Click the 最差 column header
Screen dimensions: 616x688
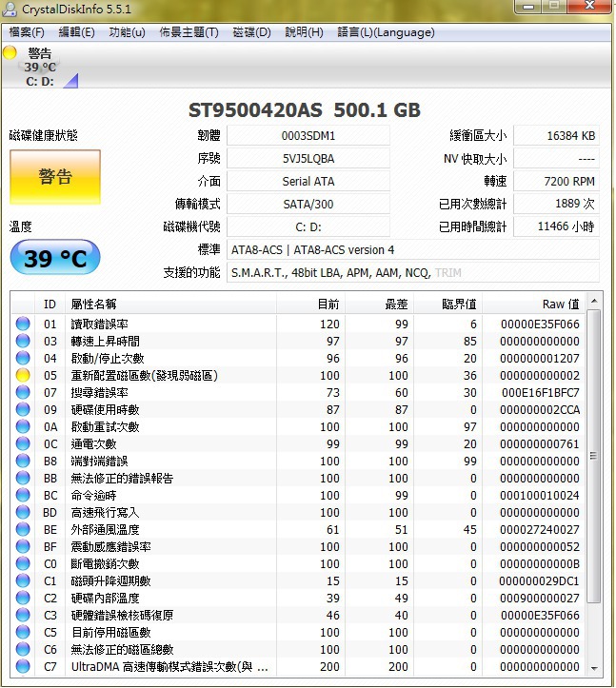coord(379,304)
